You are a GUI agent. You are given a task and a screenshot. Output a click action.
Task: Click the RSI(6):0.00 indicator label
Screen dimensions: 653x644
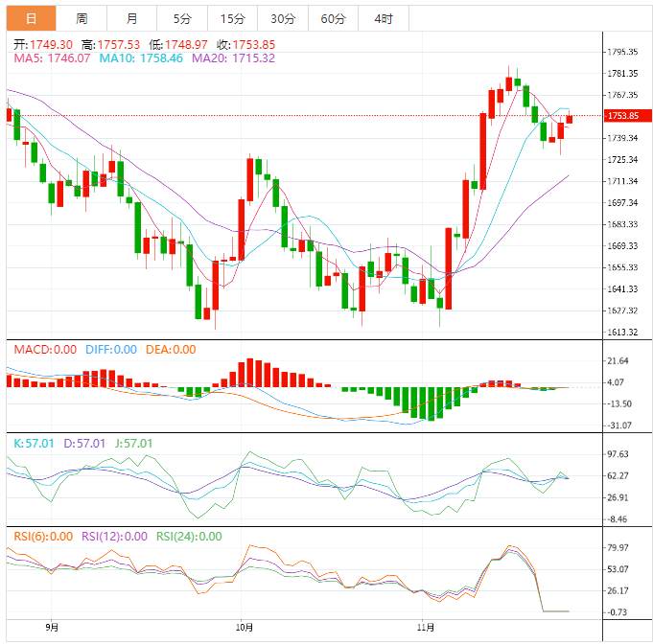coord(42,537)
